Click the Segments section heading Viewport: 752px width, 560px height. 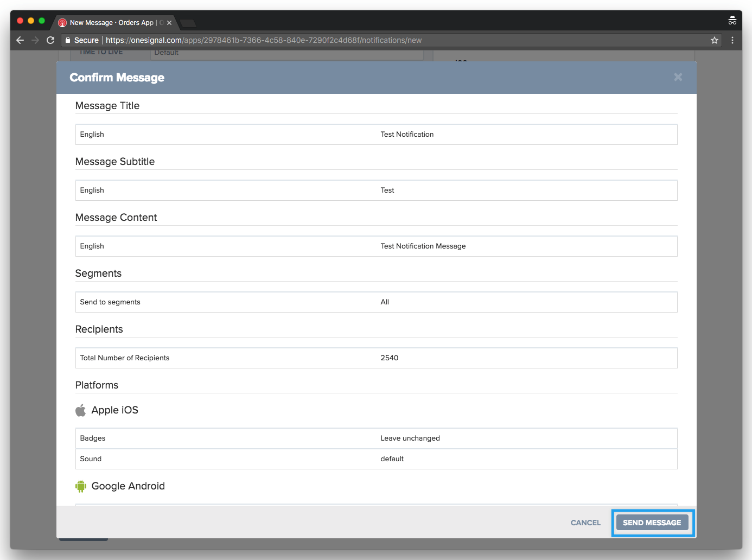98,273
